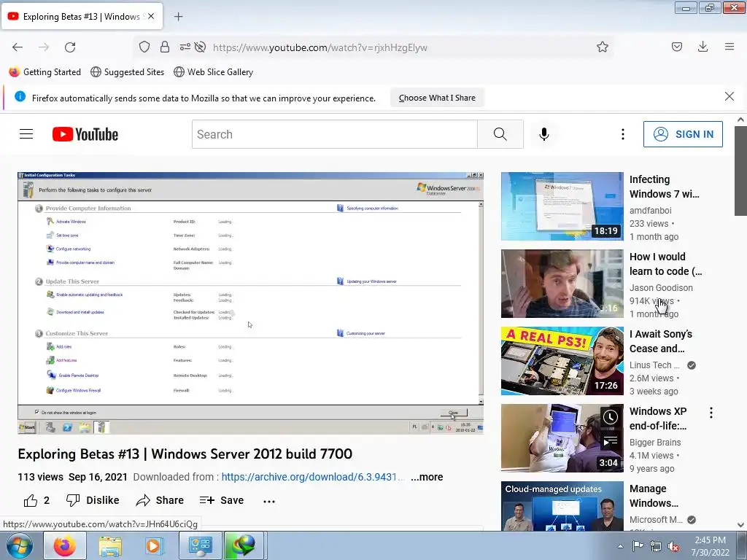The height and width of the screenshot is (560, 747).
Task: Open Suggested Sites bookmark
Action: click(128, 72)
